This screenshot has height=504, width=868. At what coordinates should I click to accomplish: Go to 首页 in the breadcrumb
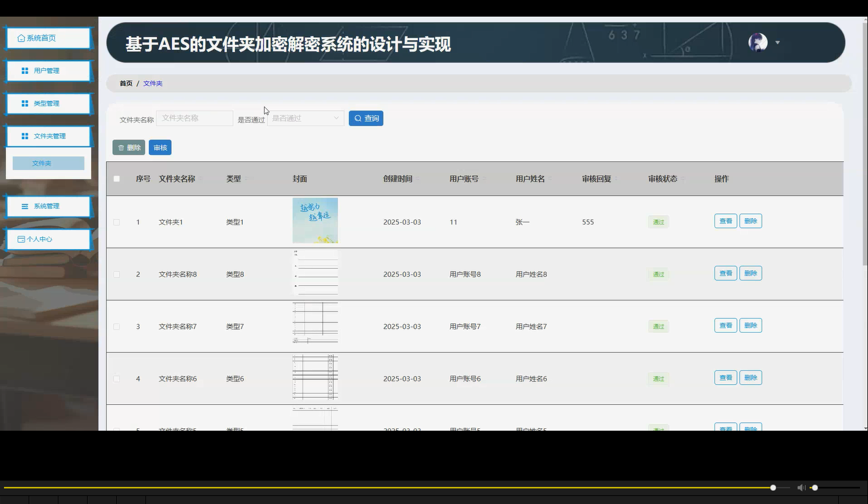[126, 84]
